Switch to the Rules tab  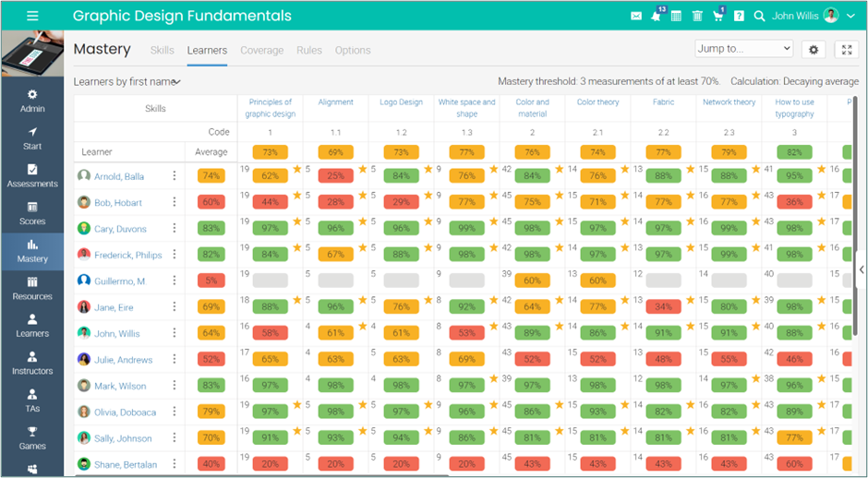309,51
